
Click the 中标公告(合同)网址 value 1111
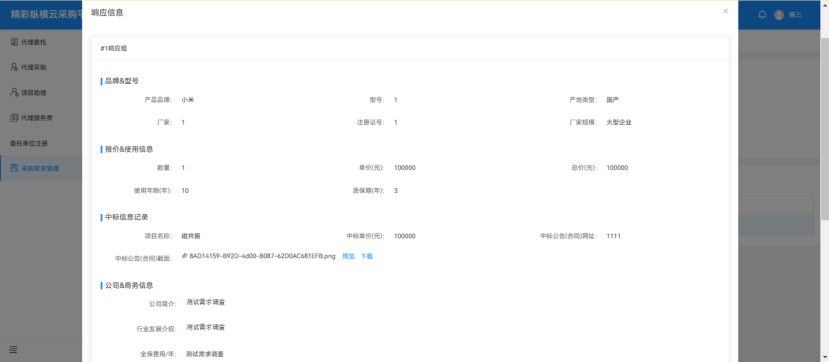pos(613,236)
